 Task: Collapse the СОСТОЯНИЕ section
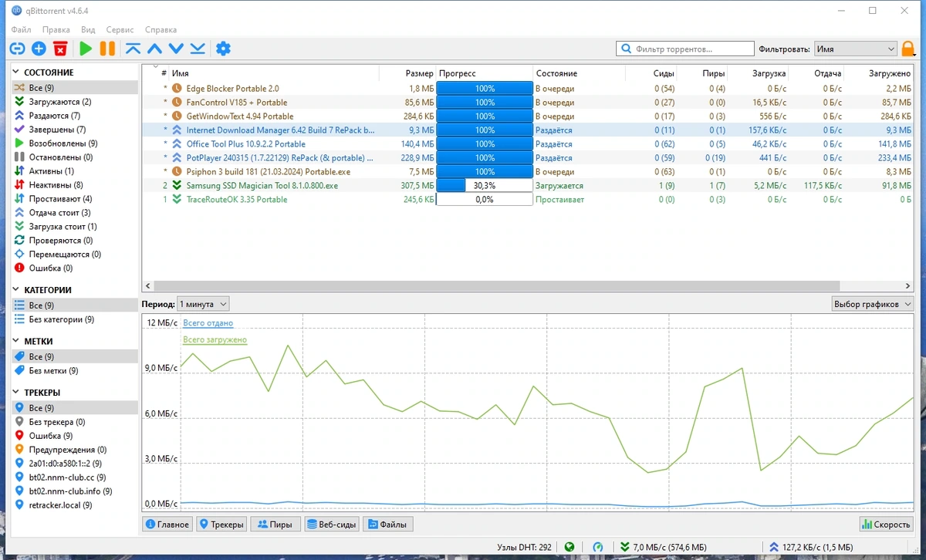[x=17, y=73]
